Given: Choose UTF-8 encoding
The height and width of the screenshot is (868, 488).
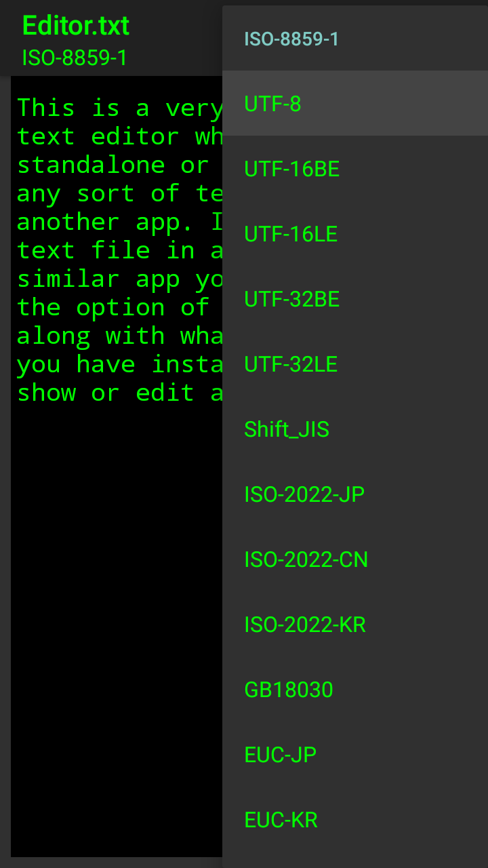Looking at the screenshot, I should 355,104.
